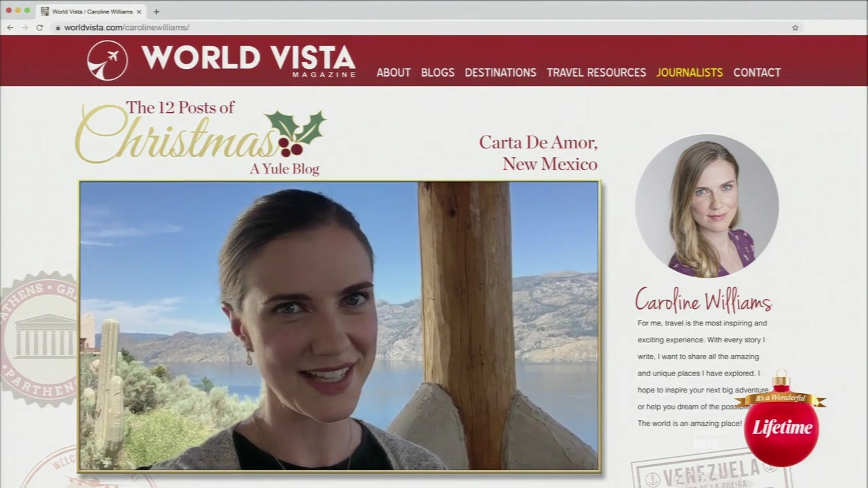Image resolution: width=868 pixels, height=488 pixels.
Task: Click the Contact navigation link
Action: coord(757,73)
